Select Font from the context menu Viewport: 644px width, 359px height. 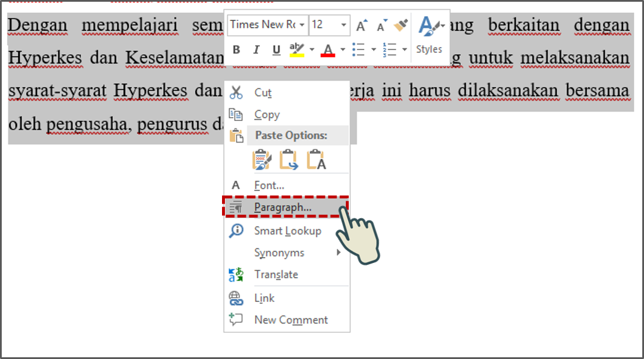click(x=269, y=184)
